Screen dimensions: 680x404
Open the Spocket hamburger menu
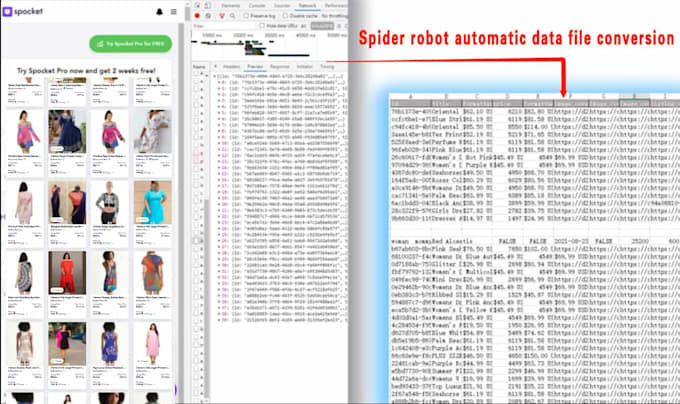(173, 12)
